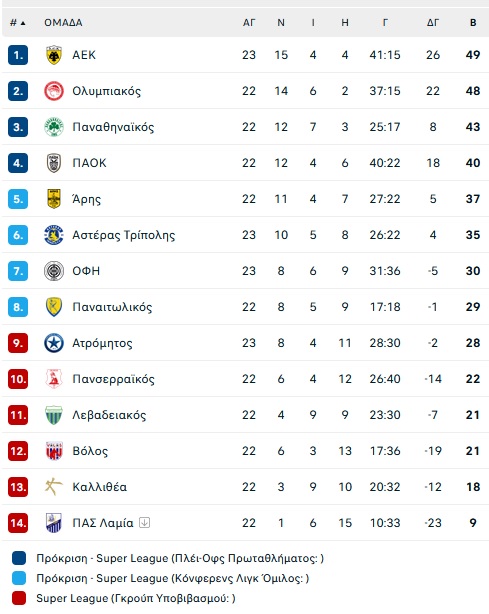This screenshot has height=614, width=489.
Task: Click the Βόλος team crest
Action: 54,451
